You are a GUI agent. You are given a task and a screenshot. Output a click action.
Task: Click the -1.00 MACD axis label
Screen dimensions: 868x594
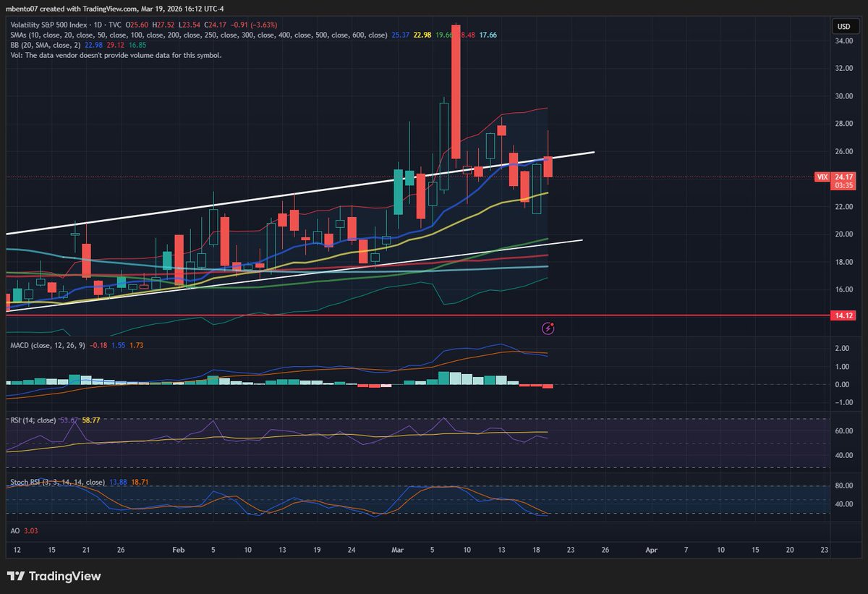pos(843,402)
